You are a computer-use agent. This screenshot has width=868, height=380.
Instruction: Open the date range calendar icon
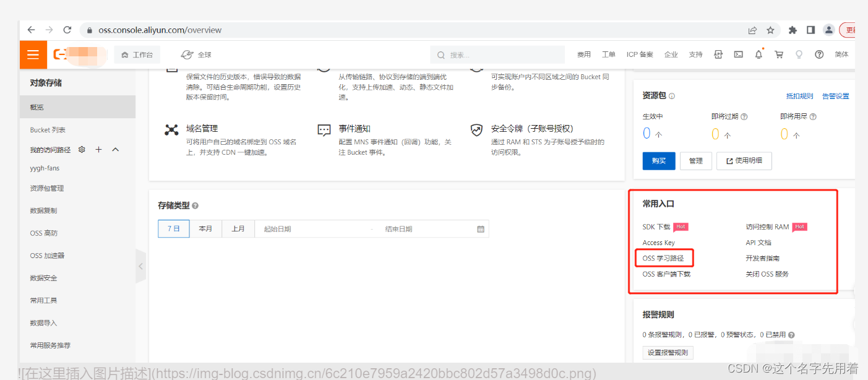(481, 229)
